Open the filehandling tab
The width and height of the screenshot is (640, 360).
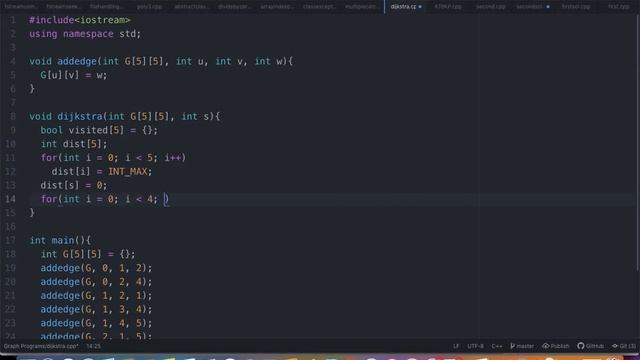click(106, 7)
